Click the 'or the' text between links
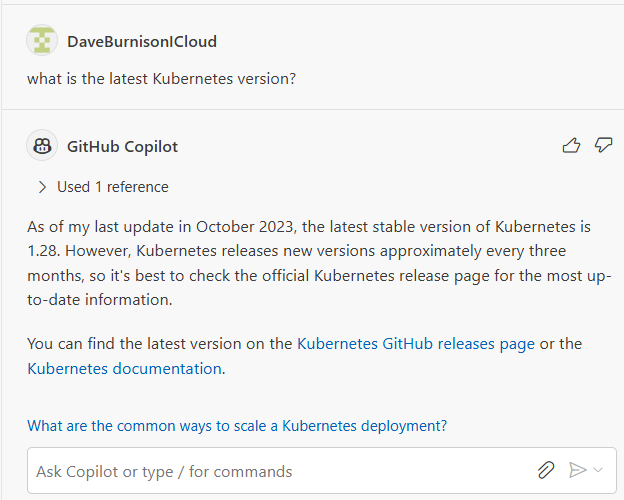 tap(561, 344)
